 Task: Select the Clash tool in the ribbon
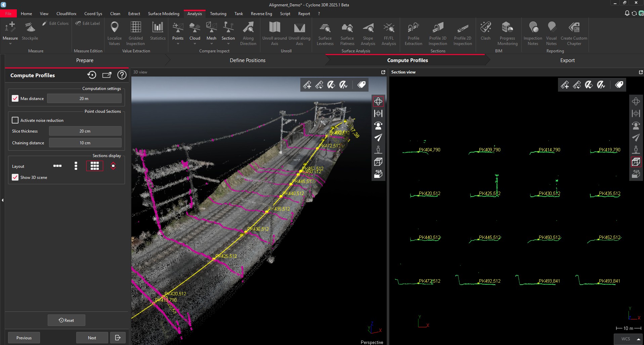[x=485, y=32]
